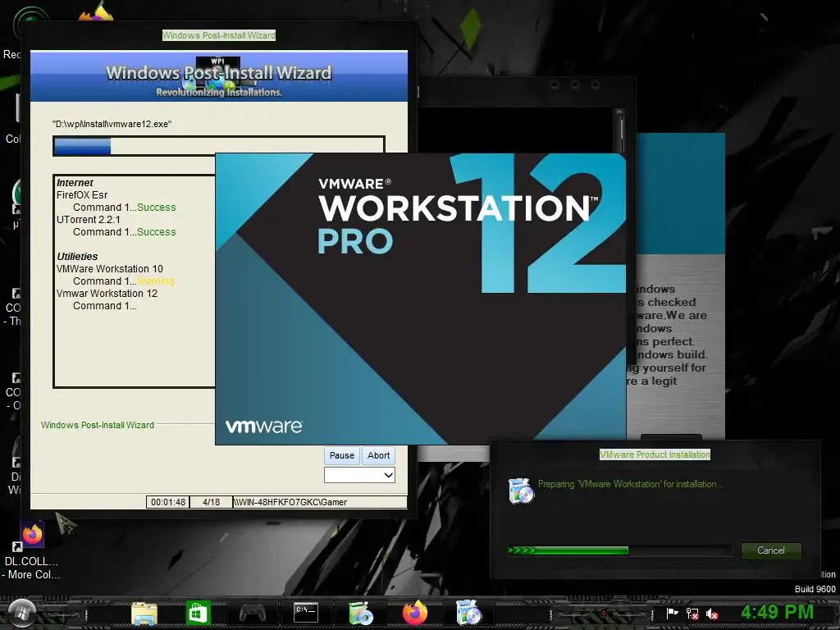
Task: Click the blue WPI install progress bar
Action: coord(218,146)
